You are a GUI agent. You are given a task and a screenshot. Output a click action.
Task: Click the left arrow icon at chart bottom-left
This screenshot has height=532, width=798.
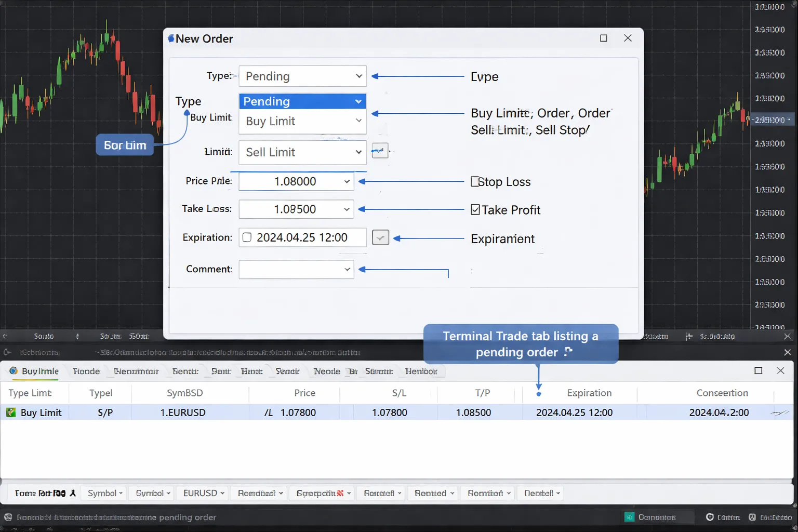(5, 336)
